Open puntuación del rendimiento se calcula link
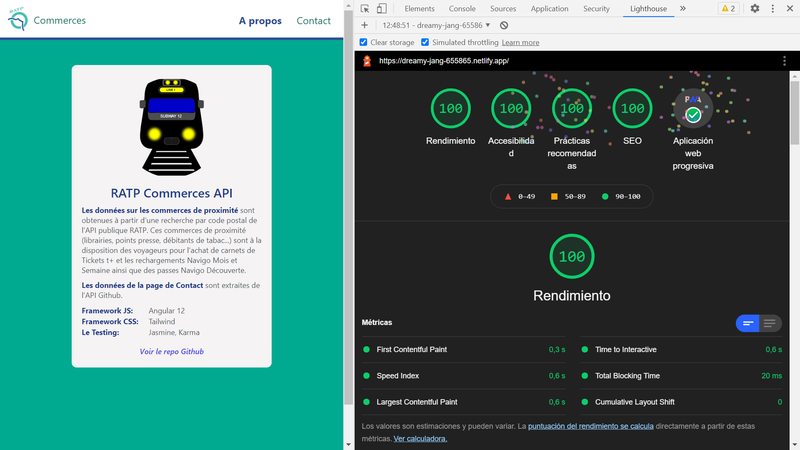 [591, 426]
